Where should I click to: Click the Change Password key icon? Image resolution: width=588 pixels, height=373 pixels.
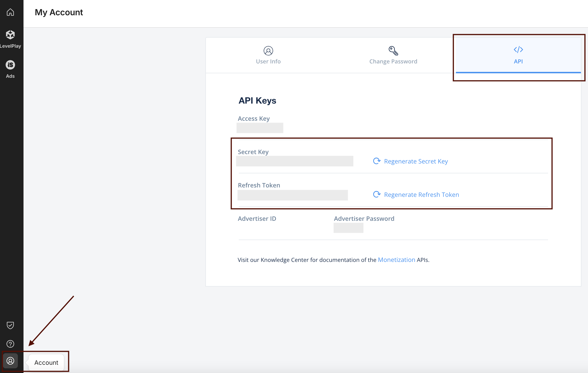[x=393, y=51]
